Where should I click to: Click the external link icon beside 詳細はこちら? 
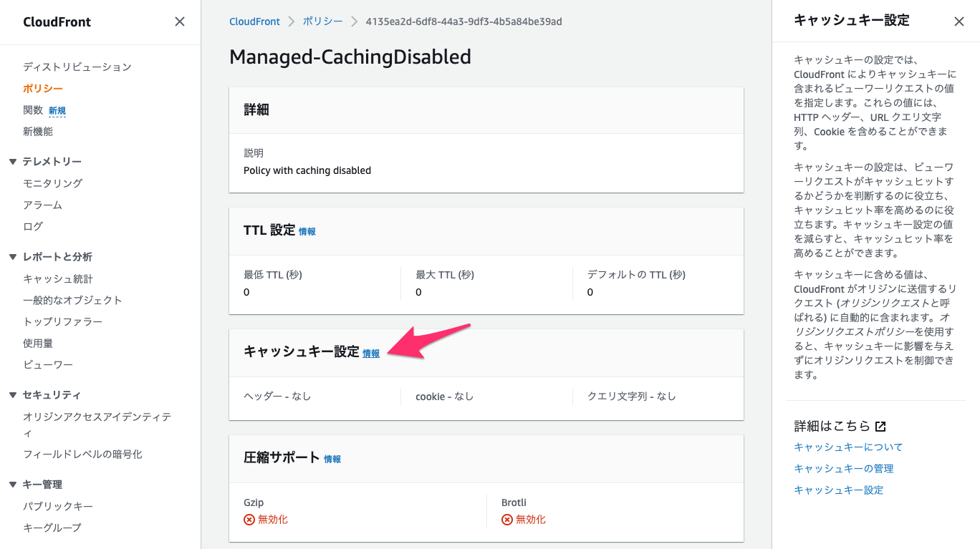tap(880, 425)
